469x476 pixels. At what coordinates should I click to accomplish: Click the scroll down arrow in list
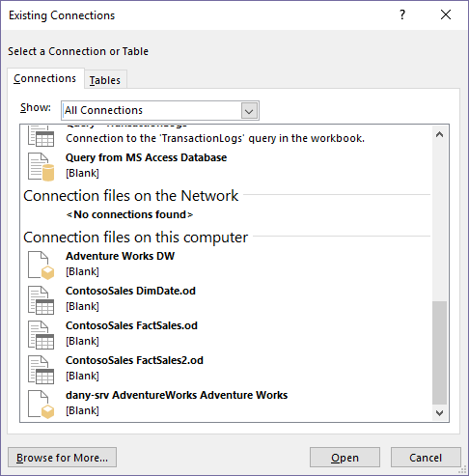pos(439,412)
